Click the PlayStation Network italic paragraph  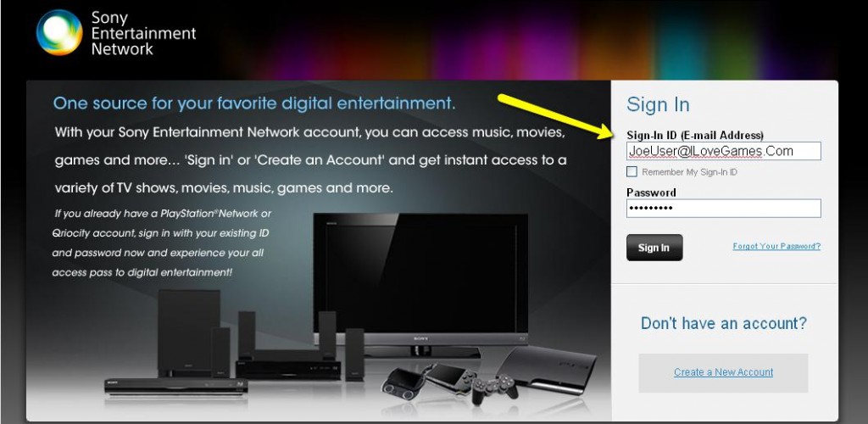coord(162,243)
